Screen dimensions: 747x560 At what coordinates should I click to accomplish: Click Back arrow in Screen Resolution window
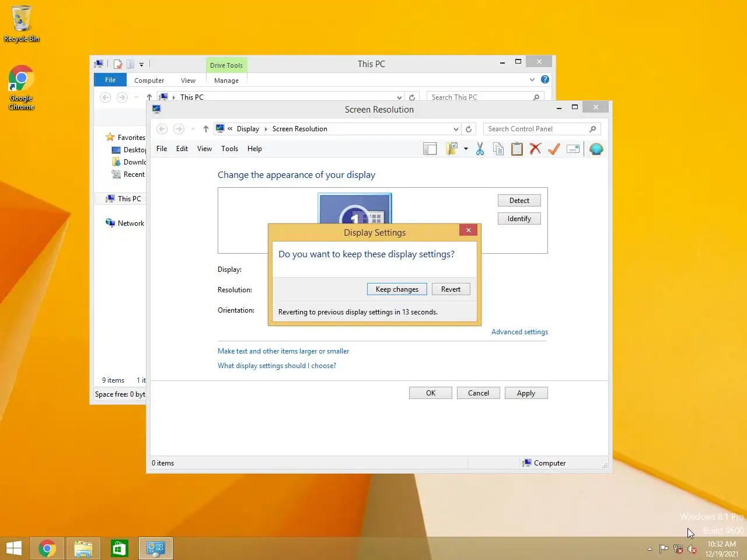tap(162, 129)
